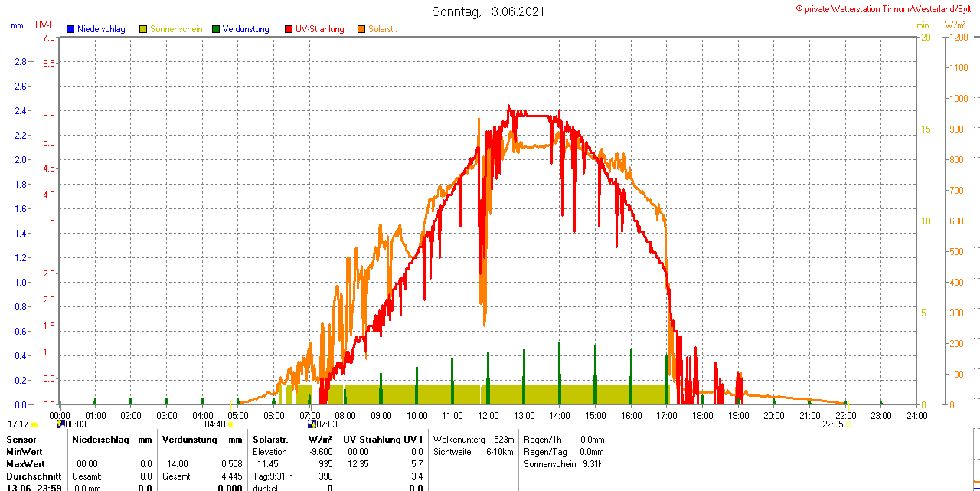
Task: Click the 12:00 time axis label
Action: [x=488, y=416]
